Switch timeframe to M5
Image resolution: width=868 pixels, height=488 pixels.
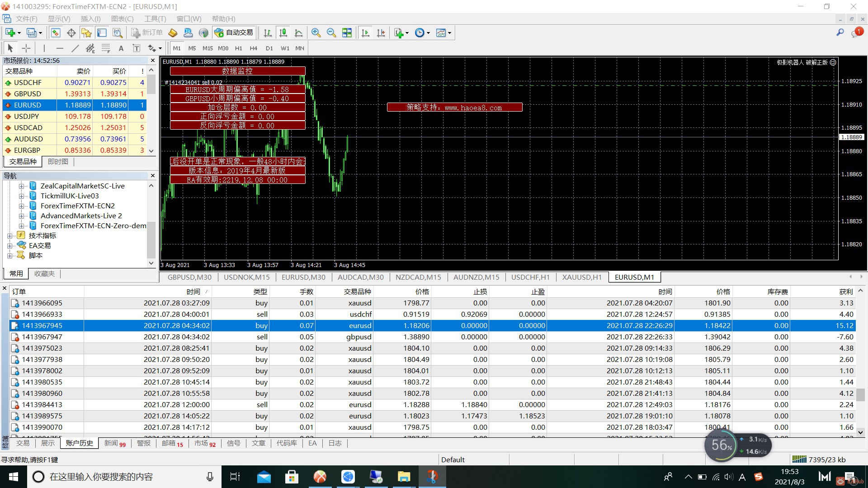pos(192,48)
